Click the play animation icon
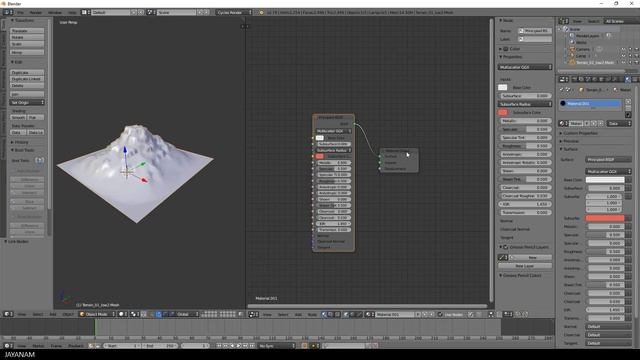This screenshot has height=360, width=640. coord(239,346)
